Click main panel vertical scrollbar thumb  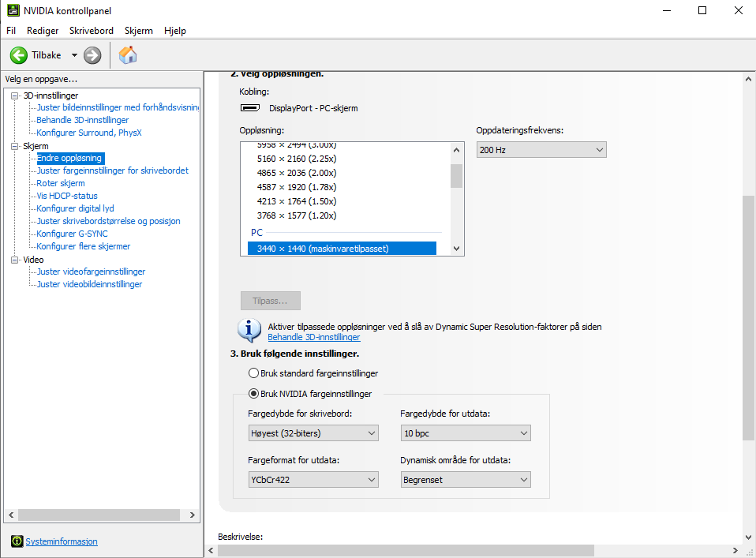tap(748, 317)
